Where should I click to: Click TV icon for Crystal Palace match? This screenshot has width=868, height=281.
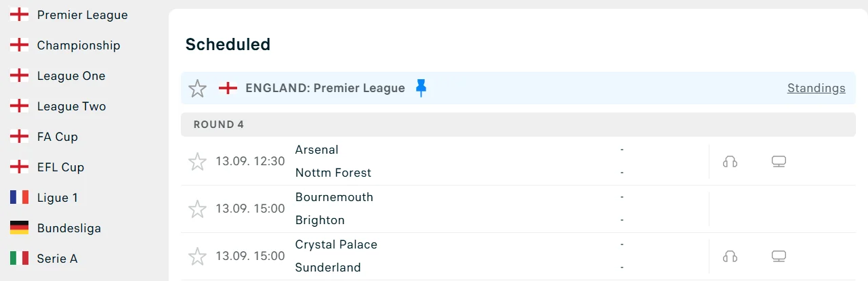[779, 257]
